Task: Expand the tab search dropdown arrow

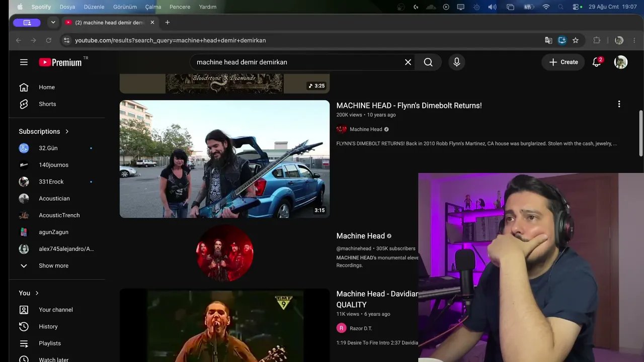Action: [53, 22]
